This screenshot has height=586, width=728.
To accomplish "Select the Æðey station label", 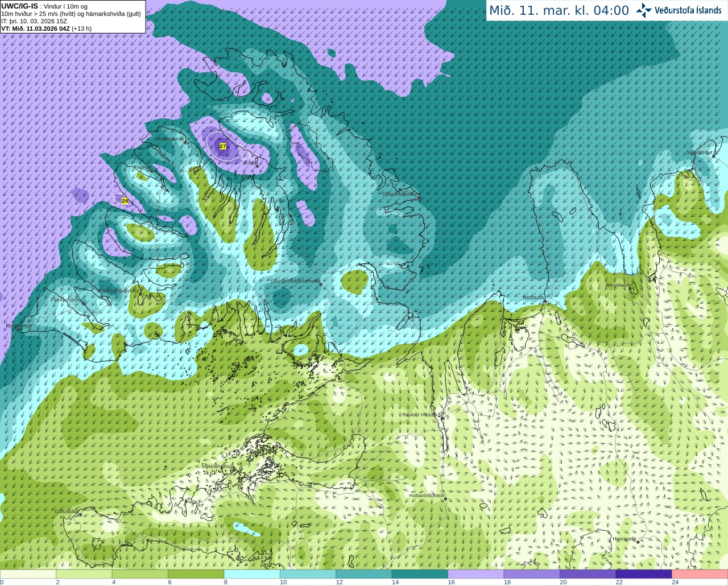I will pos(250,163).
